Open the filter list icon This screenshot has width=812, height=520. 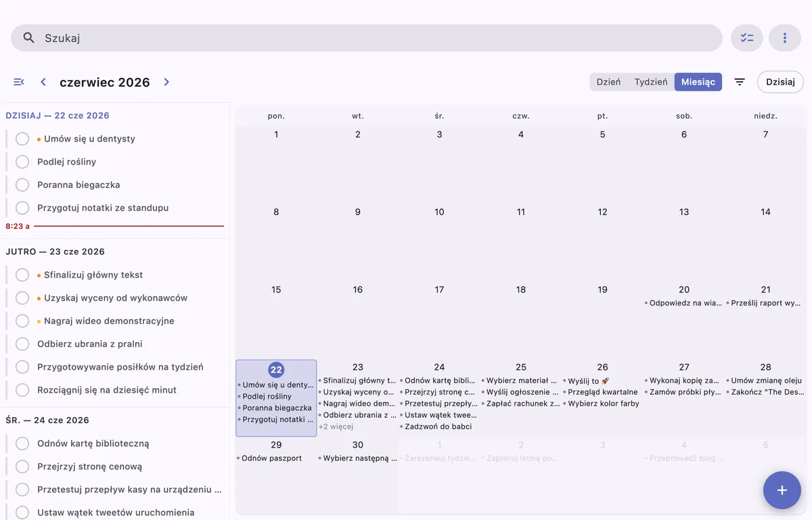point(740,82)
